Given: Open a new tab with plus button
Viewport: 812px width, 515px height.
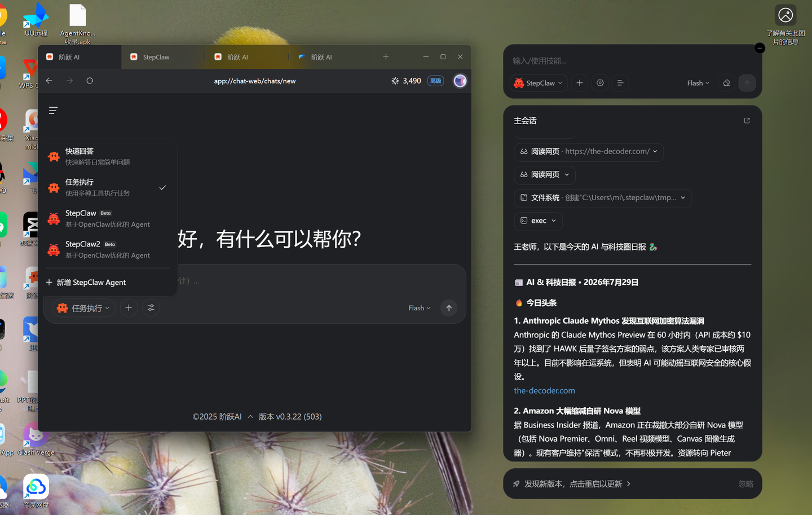Looking at the screenshot, I should (x=386, y=56).
